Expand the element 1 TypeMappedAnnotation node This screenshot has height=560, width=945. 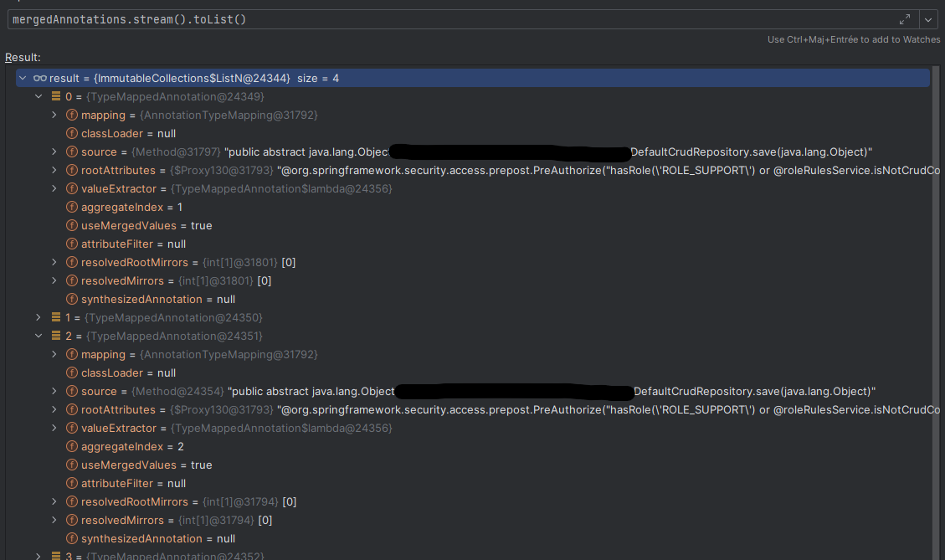click(x=38, y=317)
